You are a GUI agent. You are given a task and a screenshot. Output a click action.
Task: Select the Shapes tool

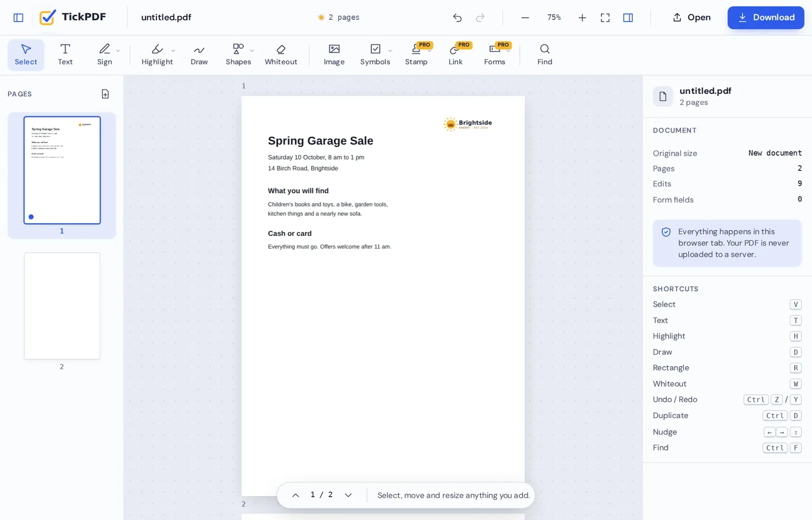[x=238, y=55]
